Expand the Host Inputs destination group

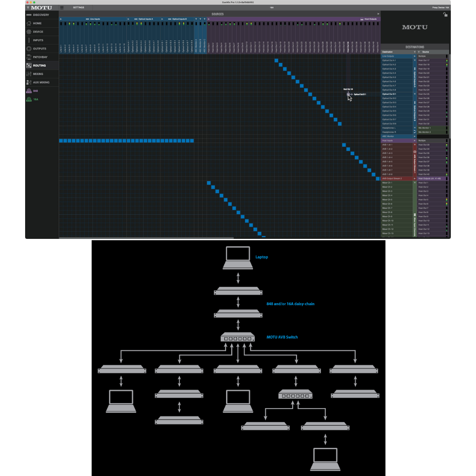(x=415, y=141)
